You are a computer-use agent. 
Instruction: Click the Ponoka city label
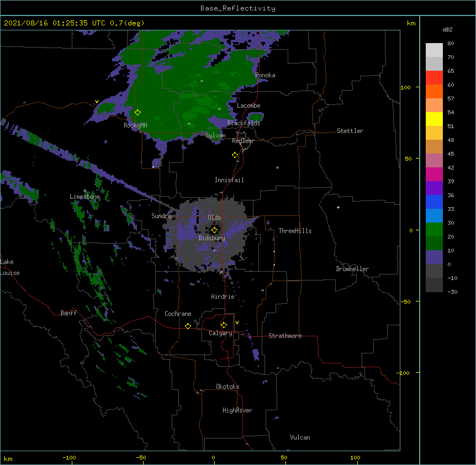tap(265, 75)
